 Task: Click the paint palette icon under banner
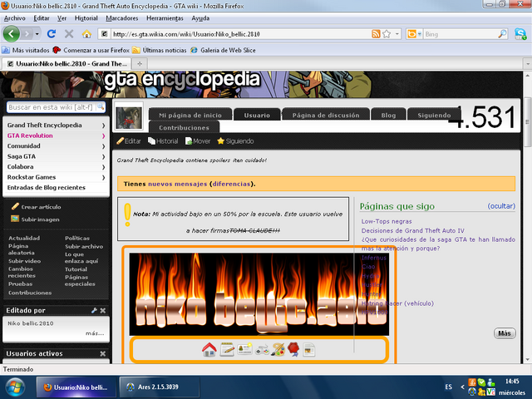(x=278, y=349)
